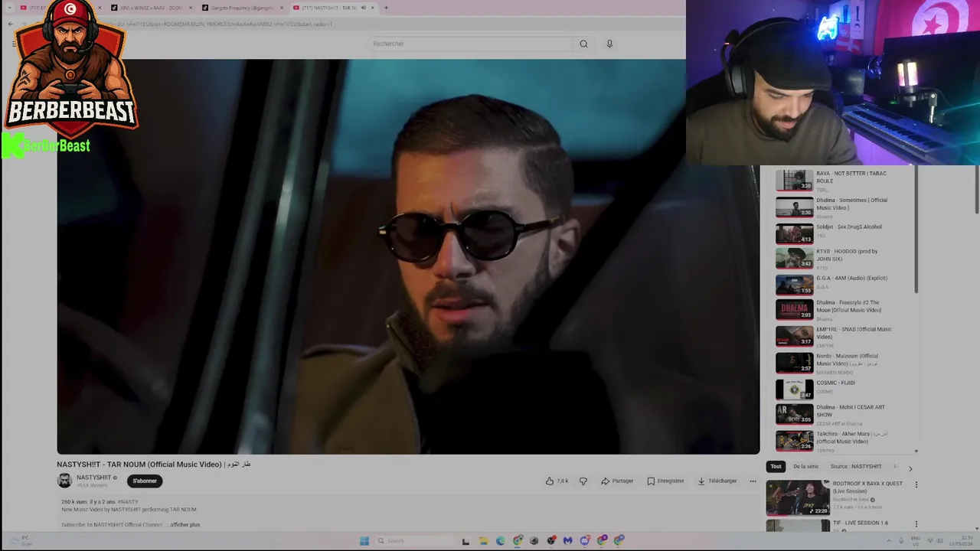This screenshot has width=980, height=551.
Task: Open G.G.A - 4AM (Audio) title
Action: [x=851, y=279]
